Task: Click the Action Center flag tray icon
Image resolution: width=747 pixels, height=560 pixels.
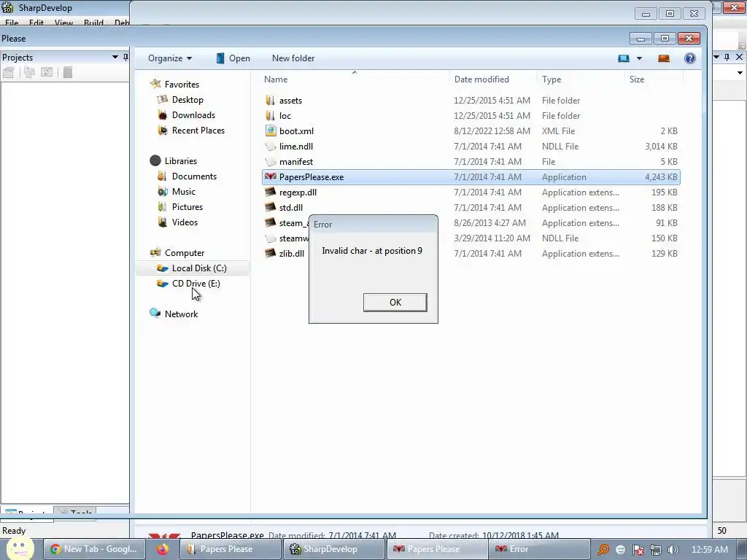Action: pos(638,550)
